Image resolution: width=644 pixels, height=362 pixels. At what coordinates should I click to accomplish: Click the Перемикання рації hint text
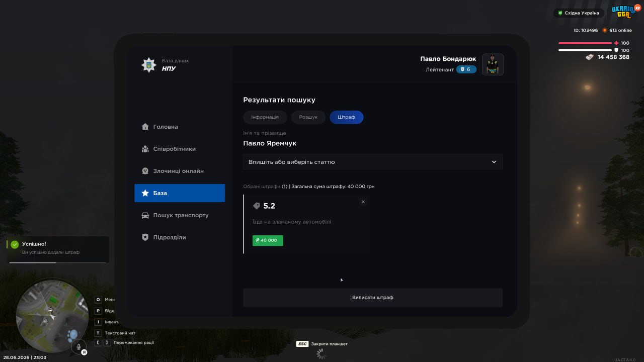[x=134, y=342]
